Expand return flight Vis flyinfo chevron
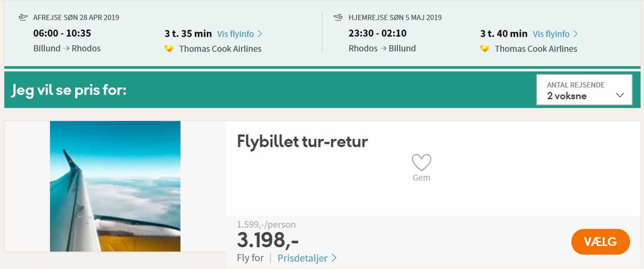The width and height of the screenshot is (644, 269). point(575,34)
